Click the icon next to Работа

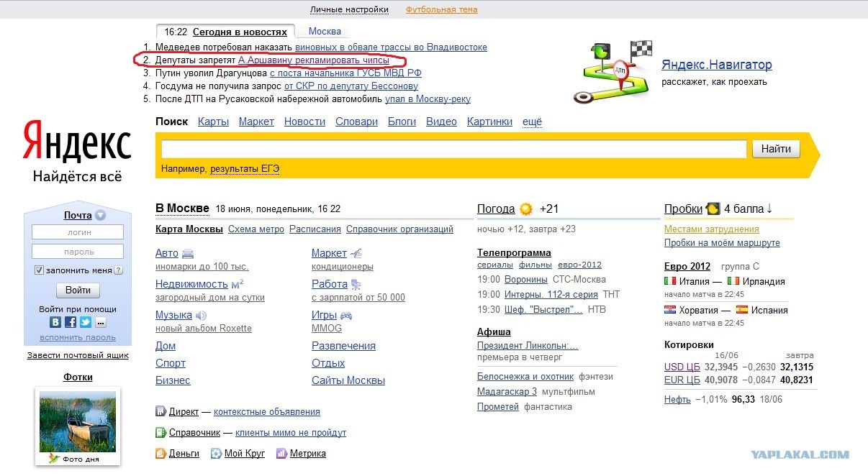tap(357, 284)
